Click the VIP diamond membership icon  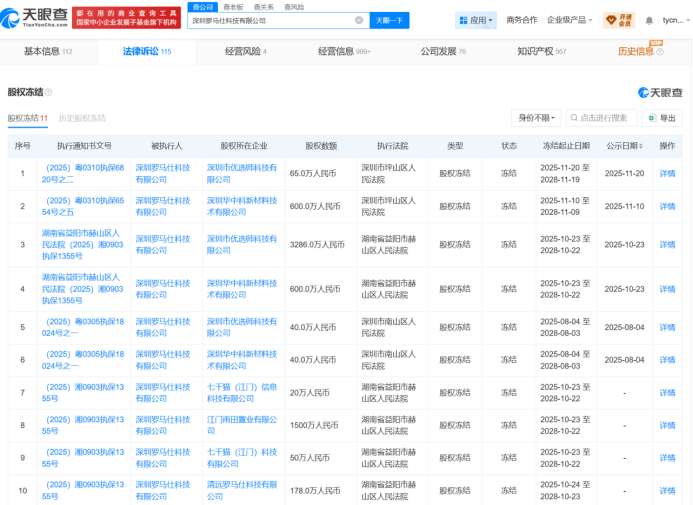(619, 20)
